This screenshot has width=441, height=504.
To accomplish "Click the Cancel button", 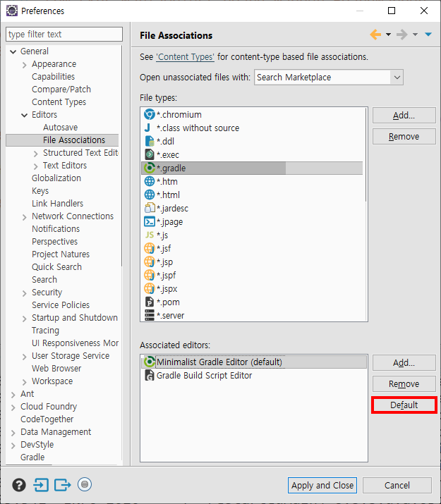I will click(397, 485).
